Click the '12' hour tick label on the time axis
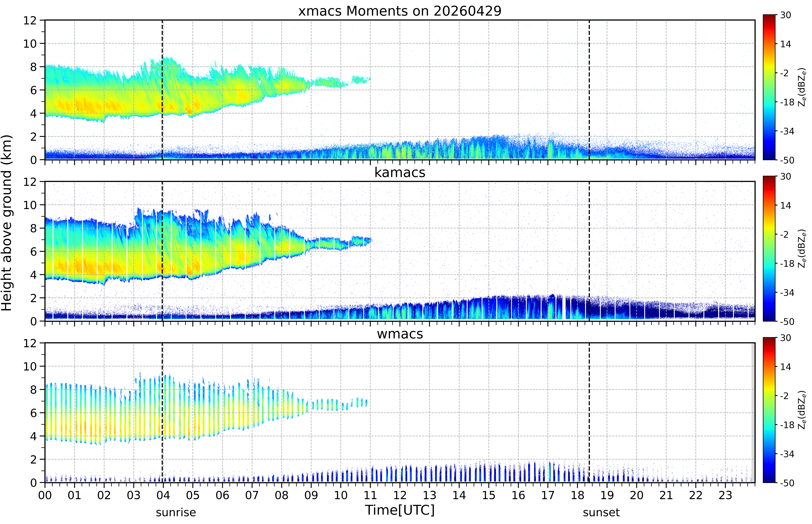Viewport: 812px width, 524px height. (400, 495)
